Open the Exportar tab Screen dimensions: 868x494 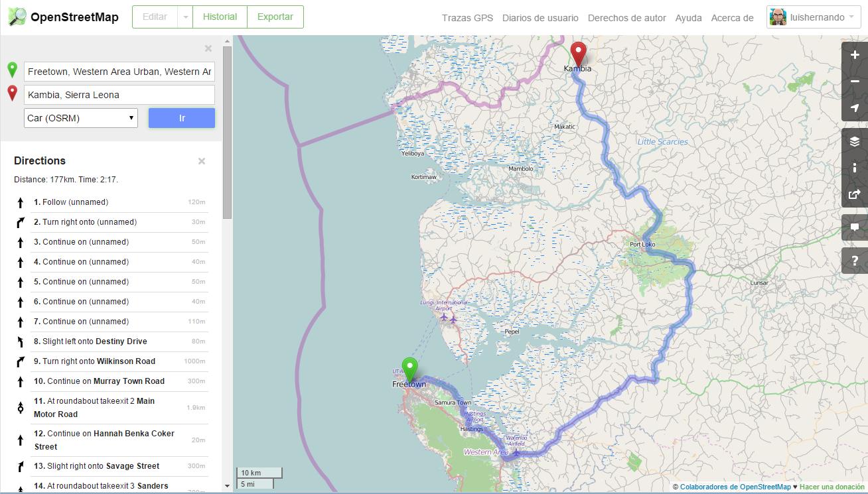pyautogui.click(x=275, y=17)
